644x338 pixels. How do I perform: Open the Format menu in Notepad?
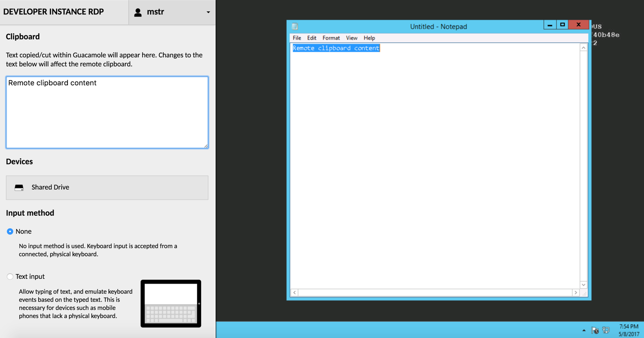point(331,38)
